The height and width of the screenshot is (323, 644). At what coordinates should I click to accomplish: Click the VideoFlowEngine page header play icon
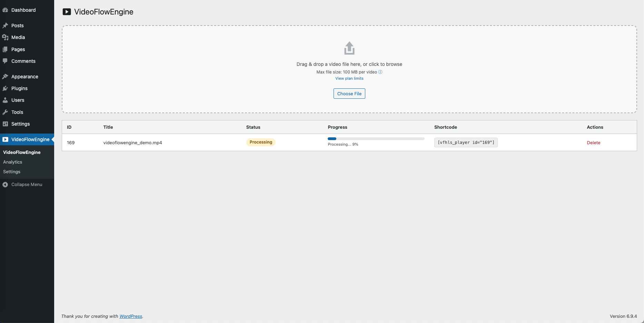point(67,12)
